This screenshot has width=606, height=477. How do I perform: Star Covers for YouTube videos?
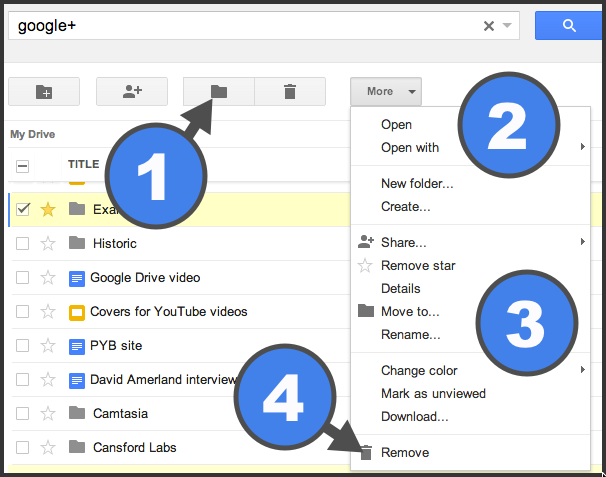pyautogui.click(x=48, y=312)
